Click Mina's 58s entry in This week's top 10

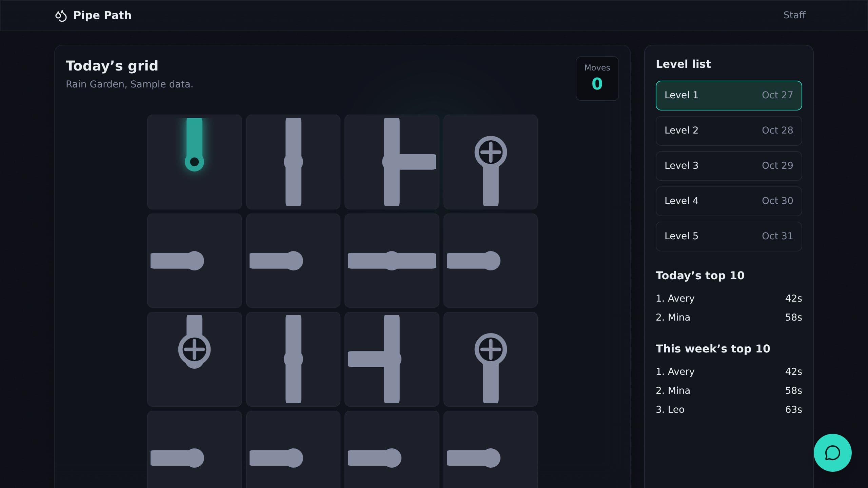pos(729,390)
